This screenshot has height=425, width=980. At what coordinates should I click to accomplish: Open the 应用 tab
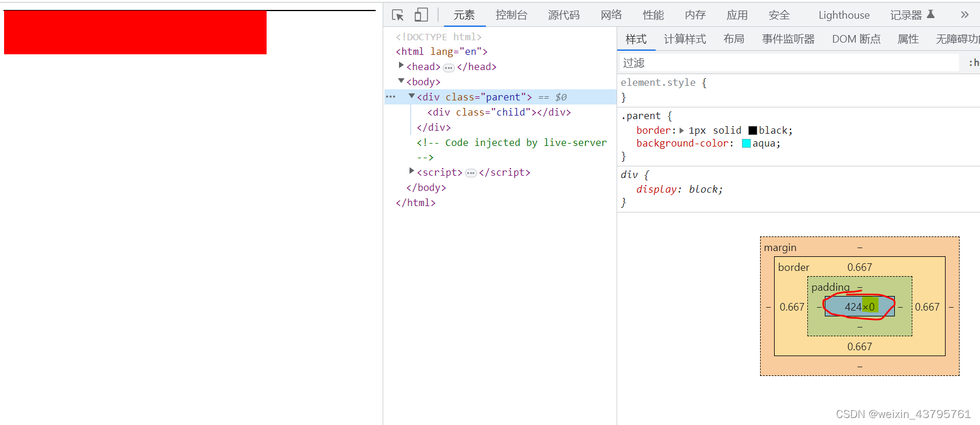click(737, 15)
